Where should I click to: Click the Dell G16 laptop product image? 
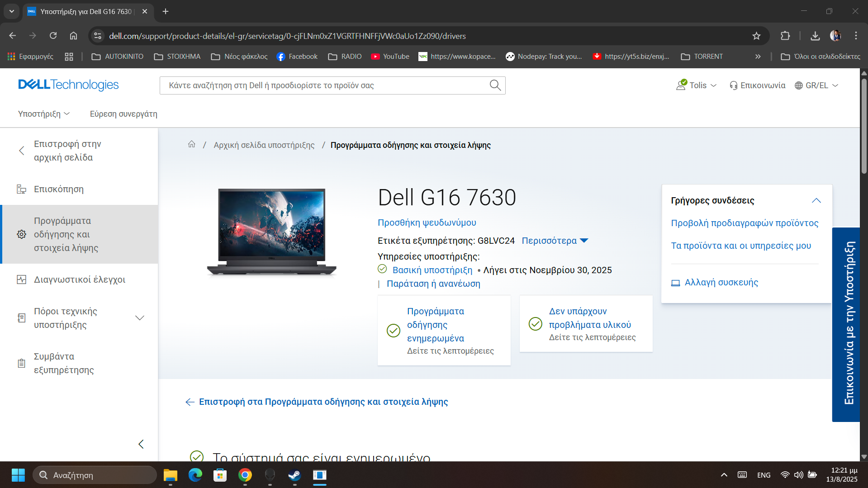(271, 232)
